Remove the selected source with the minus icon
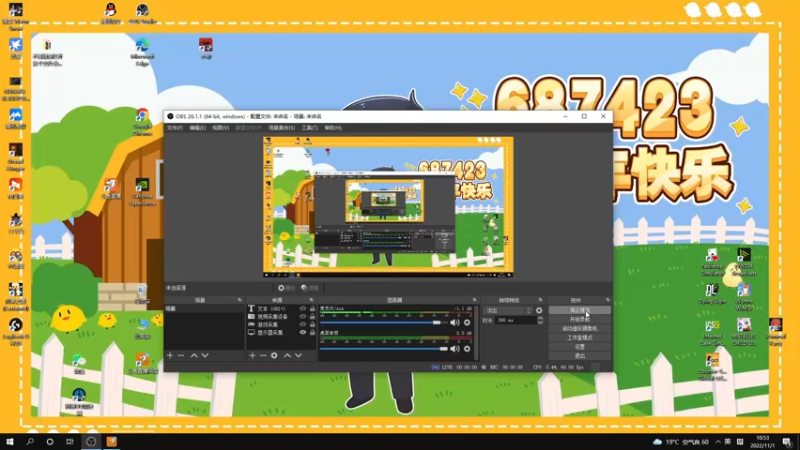 (263, 355)
